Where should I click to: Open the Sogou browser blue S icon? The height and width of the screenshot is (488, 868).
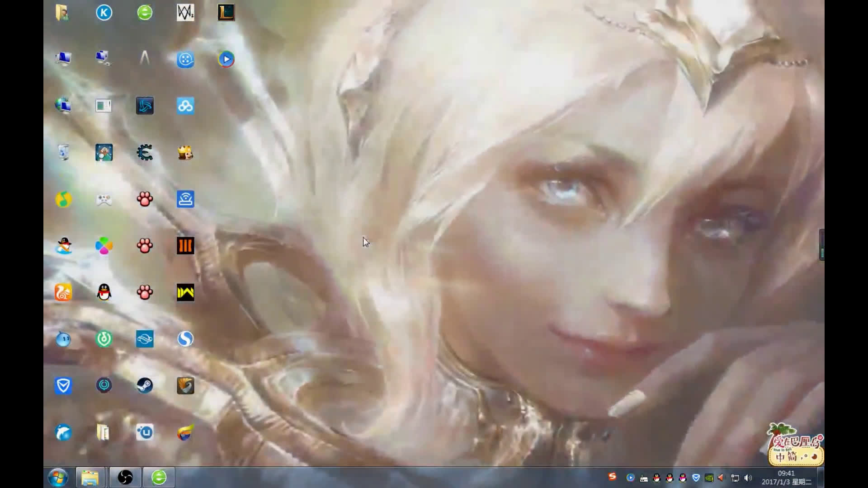pyautogui.click(x=185, y=339)
